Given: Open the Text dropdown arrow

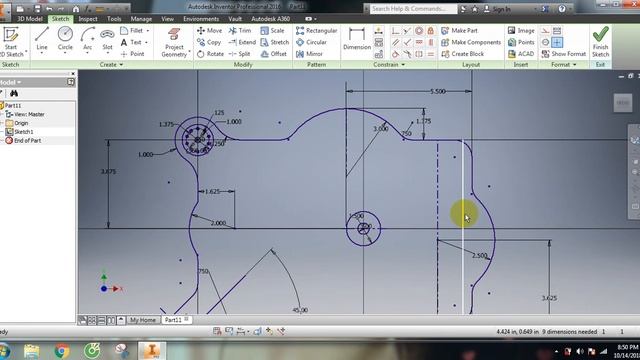Looking at the screenshot, I should click(x=146, y=42).
